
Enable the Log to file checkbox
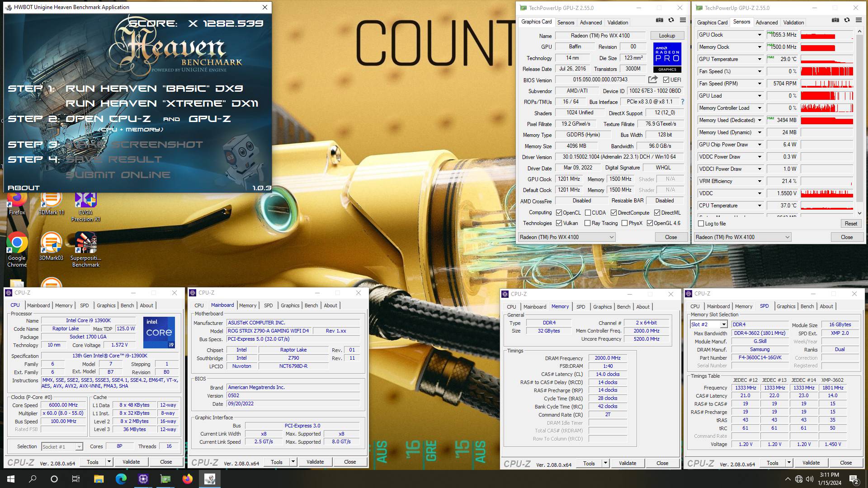coord(701,224)
